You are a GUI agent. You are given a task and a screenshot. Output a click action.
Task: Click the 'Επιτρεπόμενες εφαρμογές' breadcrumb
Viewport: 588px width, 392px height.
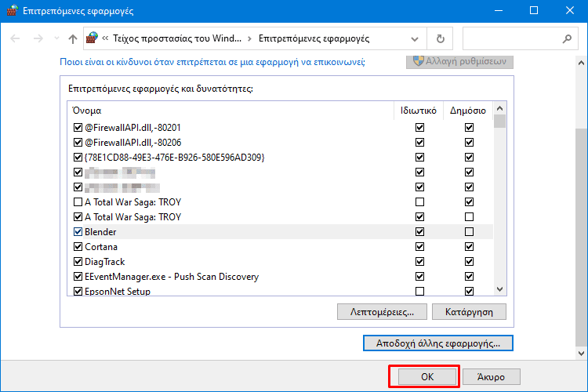pos(314,38)
